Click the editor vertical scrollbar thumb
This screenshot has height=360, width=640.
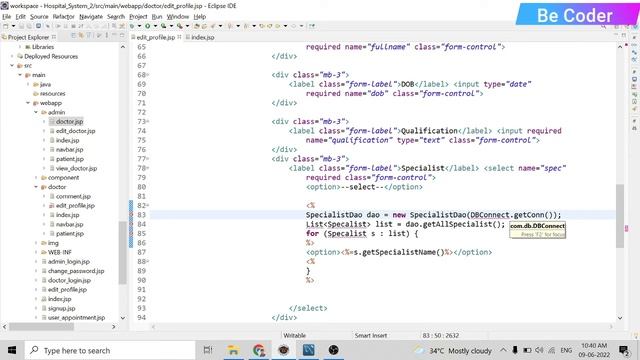620,216
